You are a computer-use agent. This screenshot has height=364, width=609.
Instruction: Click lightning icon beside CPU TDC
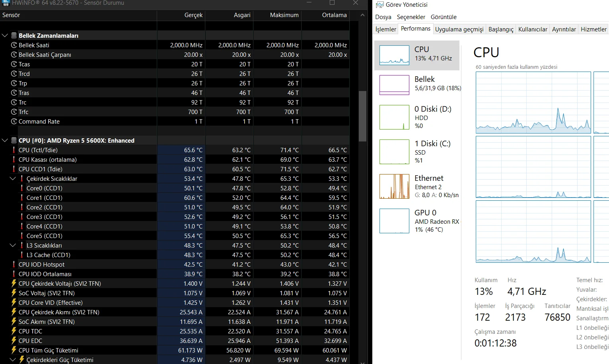coord(14,331)
